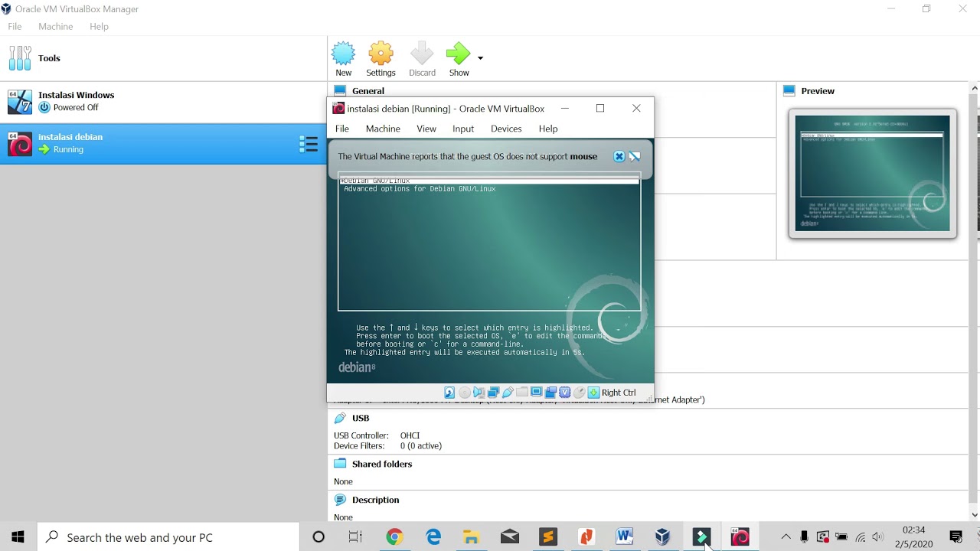Click the Discard toolbar icon
This screenshot has width=980, height=551.
click(422, 60)
